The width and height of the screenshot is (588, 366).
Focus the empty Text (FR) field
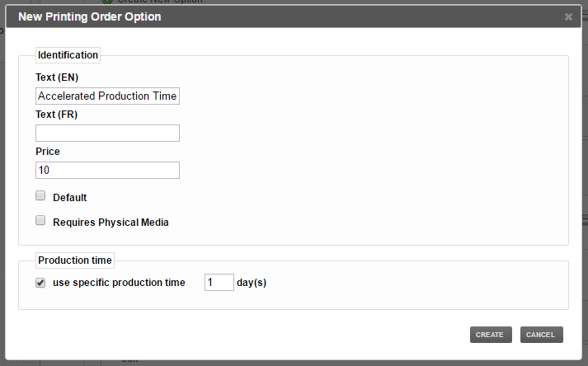(108, 133)
